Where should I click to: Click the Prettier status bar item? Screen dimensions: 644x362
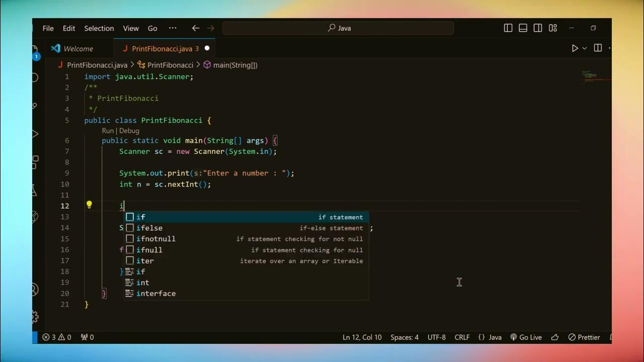click(x=584, y=337)
